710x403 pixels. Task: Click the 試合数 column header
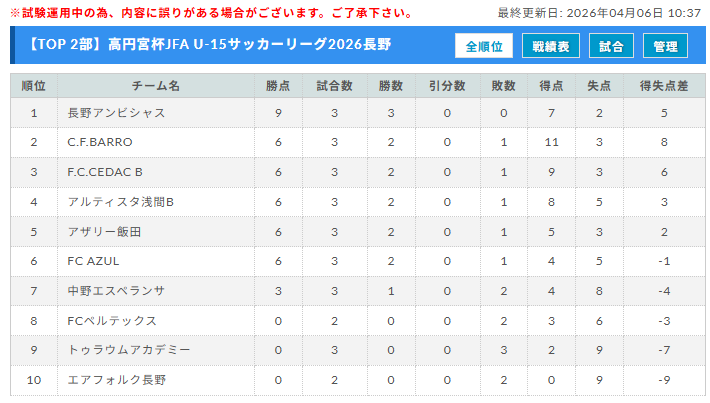tap(334, 85)
